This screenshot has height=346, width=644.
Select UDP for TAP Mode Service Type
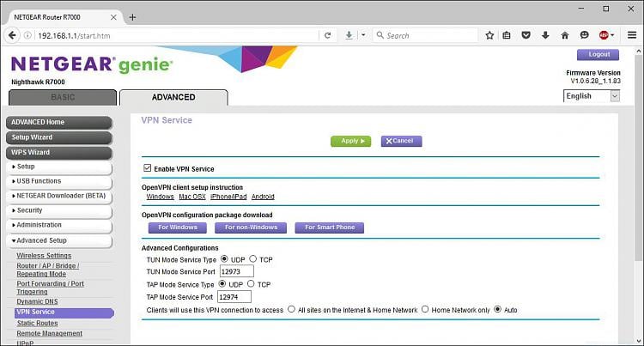(x=222, y=284)
